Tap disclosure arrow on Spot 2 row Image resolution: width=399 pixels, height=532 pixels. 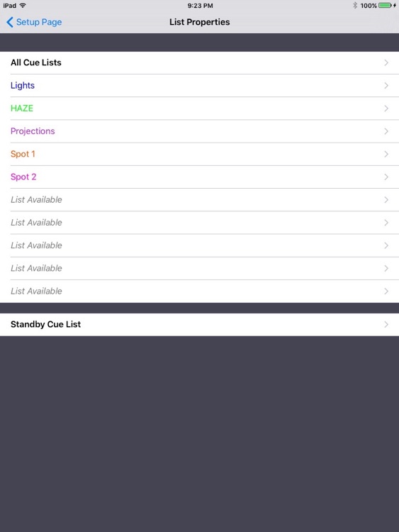click(x=386, y=177)
